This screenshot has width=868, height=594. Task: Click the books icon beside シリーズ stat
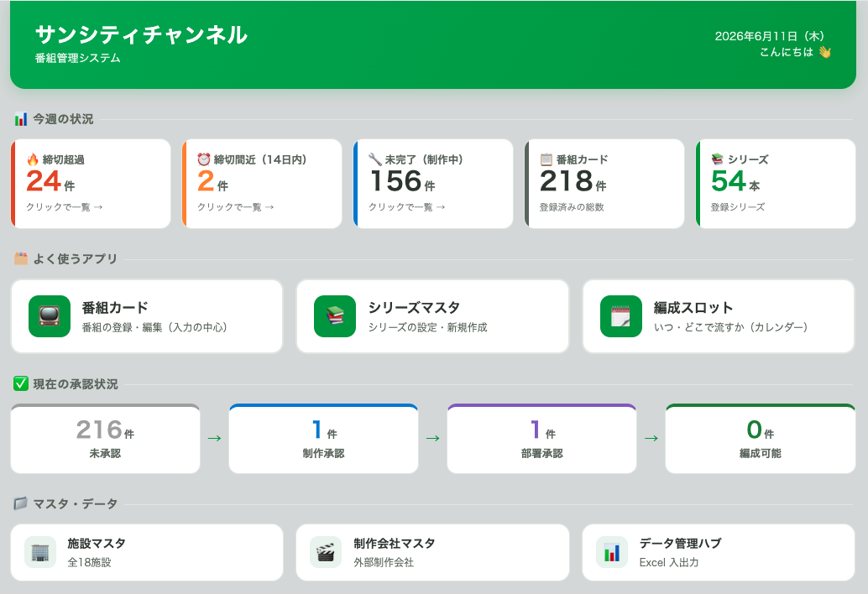(718, 159)
